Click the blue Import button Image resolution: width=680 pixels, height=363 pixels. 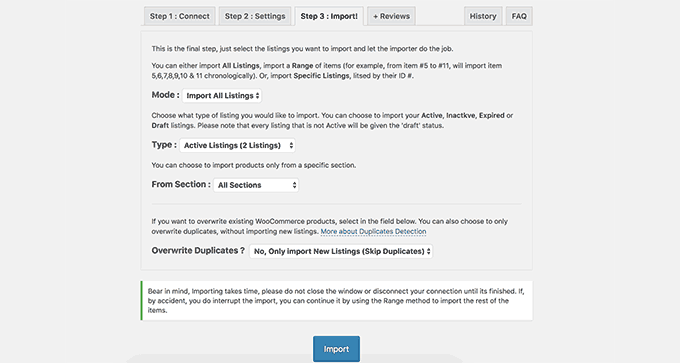click(x=336, y=349)
